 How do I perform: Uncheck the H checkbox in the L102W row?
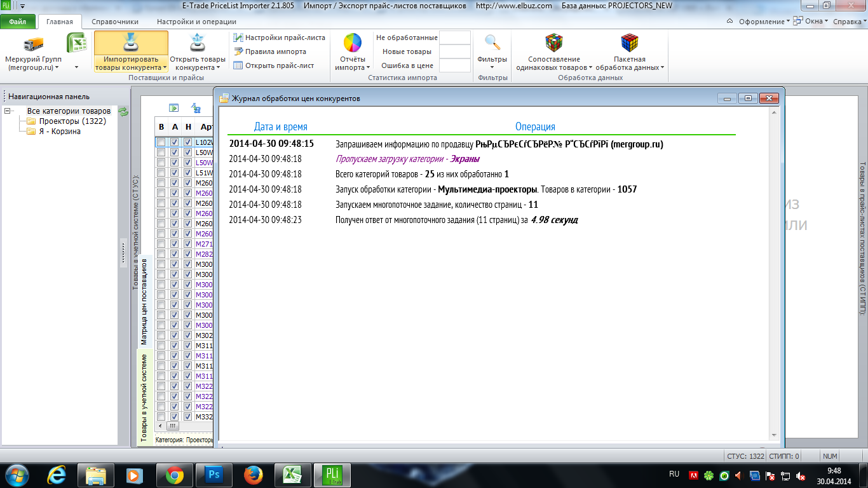[x=188, y=142]
